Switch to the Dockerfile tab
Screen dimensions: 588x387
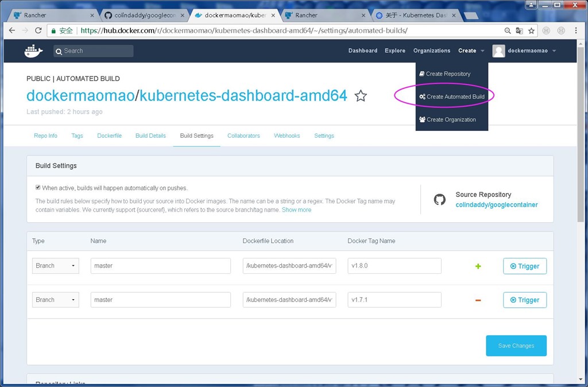[110, 136]
